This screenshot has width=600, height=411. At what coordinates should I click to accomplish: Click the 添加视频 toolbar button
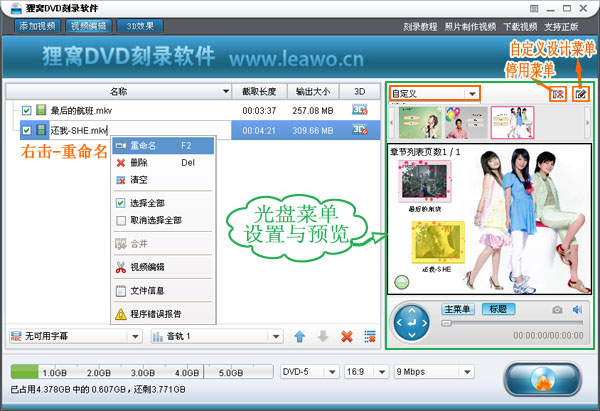pos(38,26)
